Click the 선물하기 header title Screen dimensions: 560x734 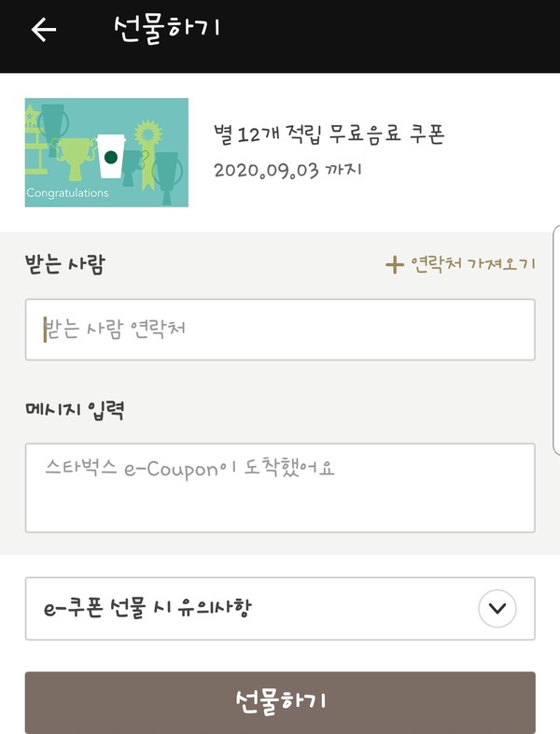pos(166,29)
